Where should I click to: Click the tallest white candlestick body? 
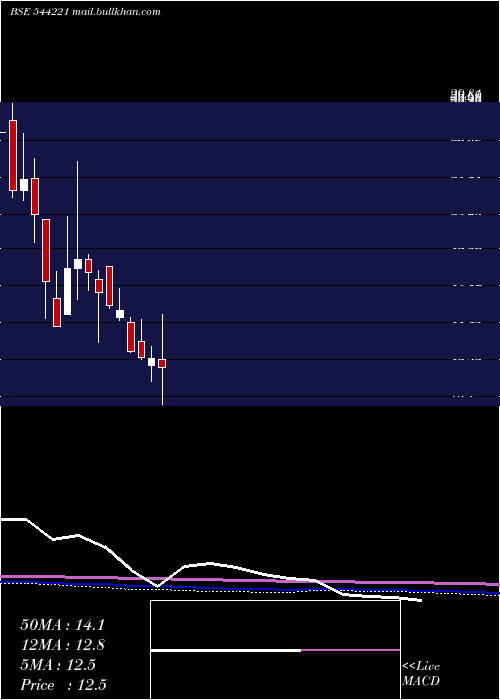[x=67, y=292]
